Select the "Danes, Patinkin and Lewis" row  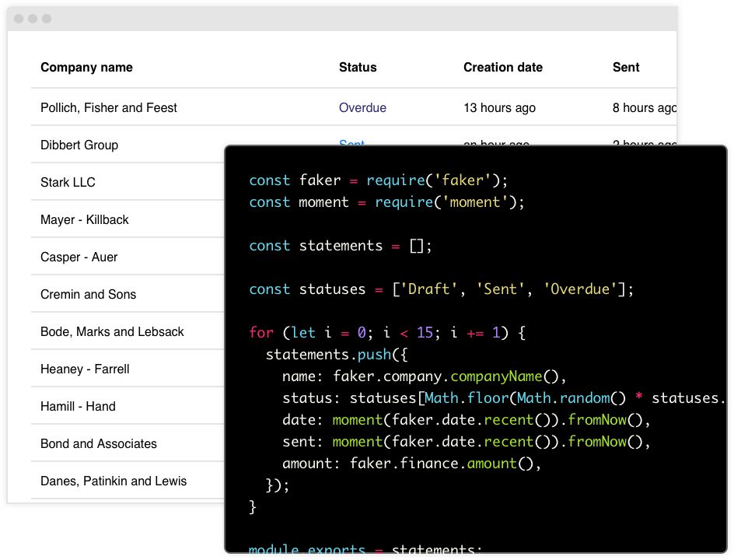[113, 481]
